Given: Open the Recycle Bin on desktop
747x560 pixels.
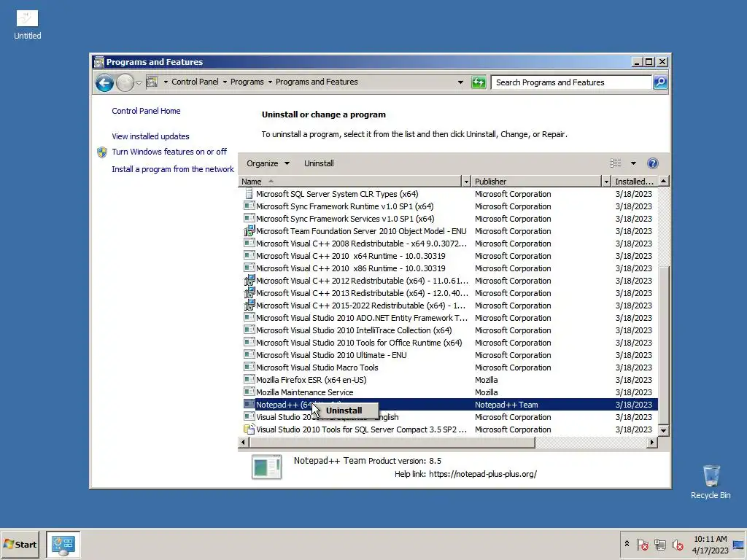Looking at the screenshot, I should coord(711,476).
